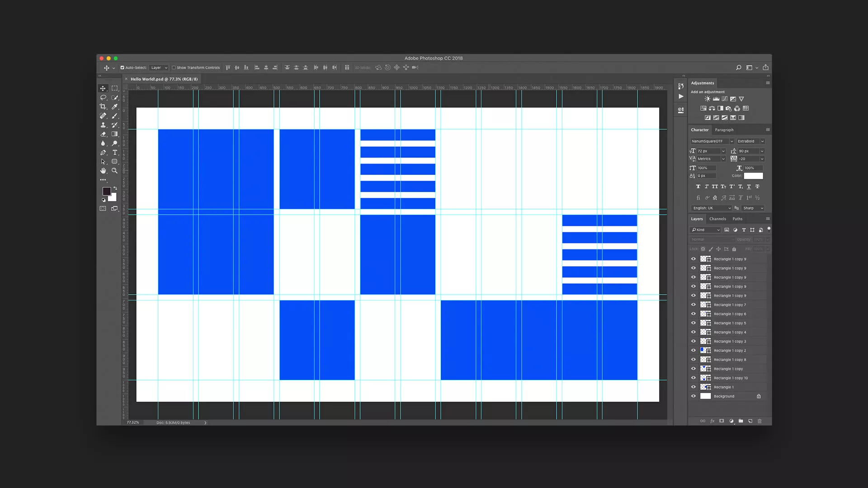Open the Sharp anti-aliasing dropdown
Viewport: 868px width, 488px height.
click(753, 208)
